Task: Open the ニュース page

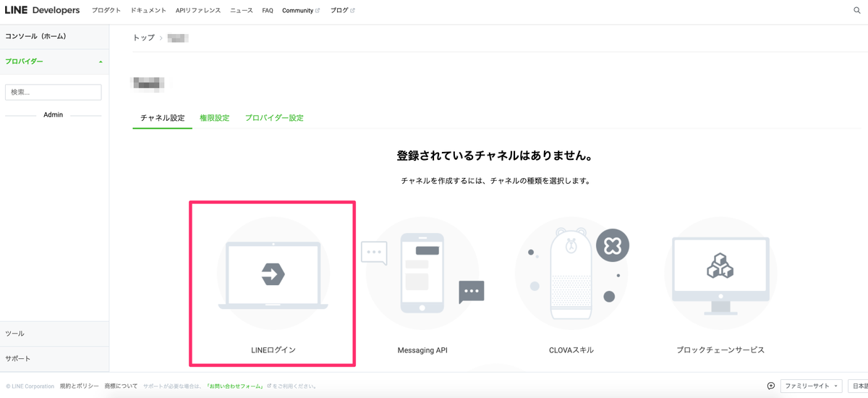Action: [242, 11]
